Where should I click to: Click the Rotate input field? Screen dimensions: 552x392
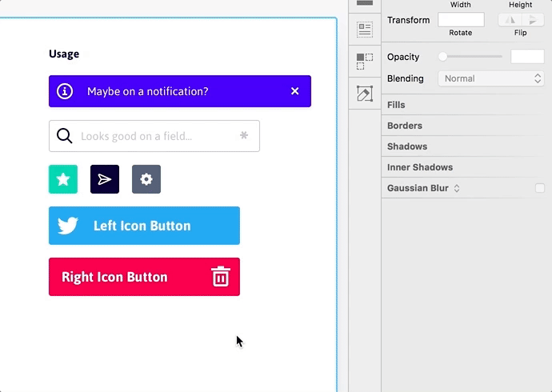[461, 20]
